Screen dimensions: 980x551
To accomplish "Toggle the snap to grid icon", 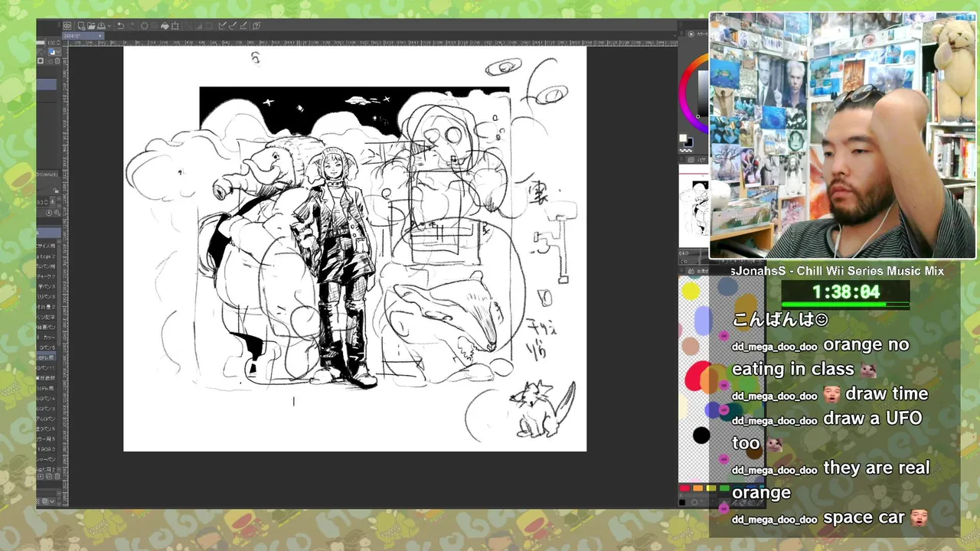I will (x=243, y=26).
